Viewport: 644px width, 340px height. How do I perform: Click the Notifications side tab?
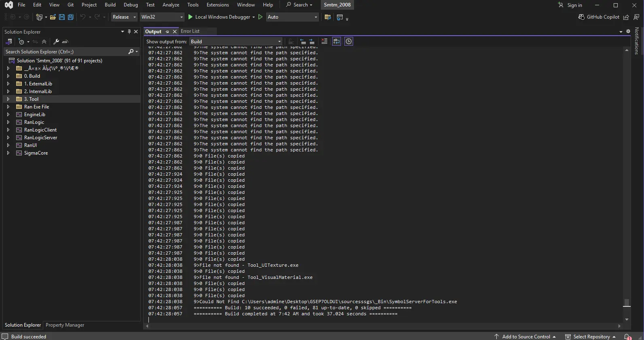click(x=637, y=41)
